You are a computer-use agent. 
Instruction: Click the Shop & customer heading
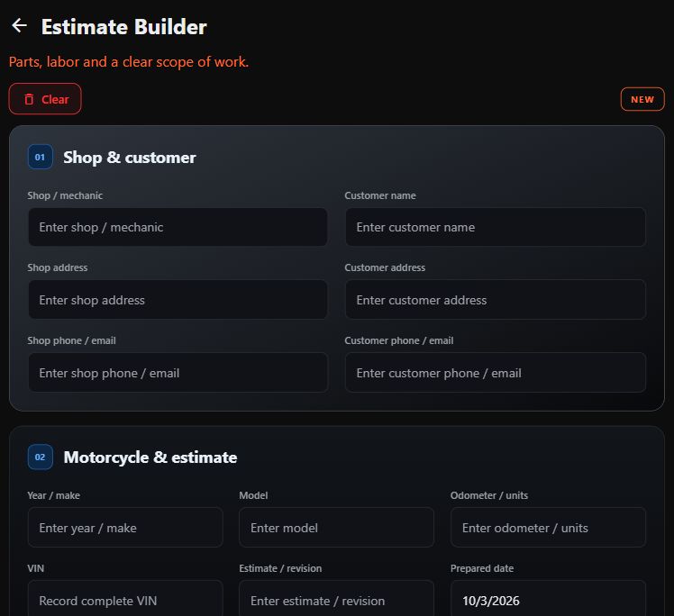(x=130, y=158)
